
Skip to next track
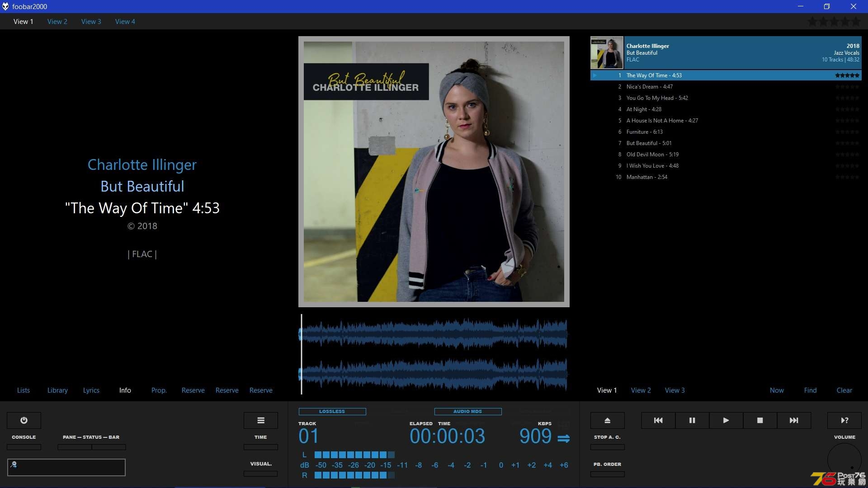pos(794,420)
